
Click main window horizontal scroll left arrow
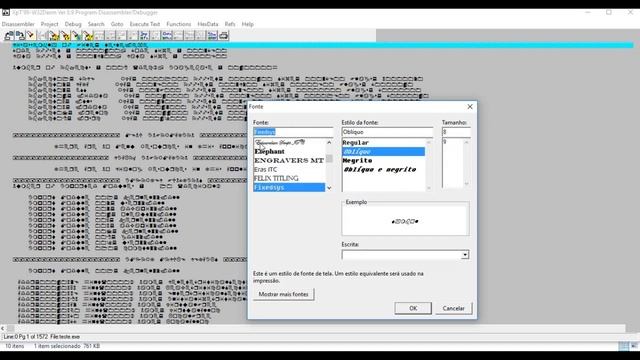point(3,328)
